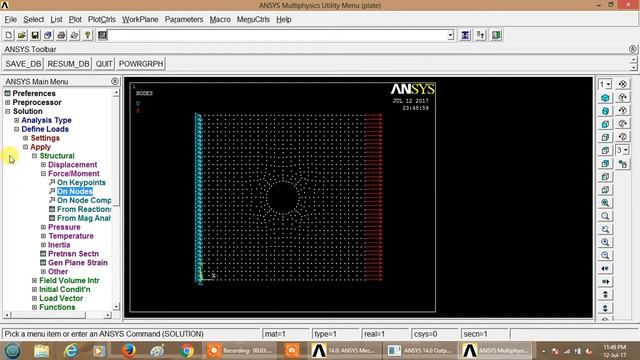Image resolution: width=640 pixels, height=360 pixels.
Task: Click inside the ANSYS command input field
Action: tap(278, 35)
